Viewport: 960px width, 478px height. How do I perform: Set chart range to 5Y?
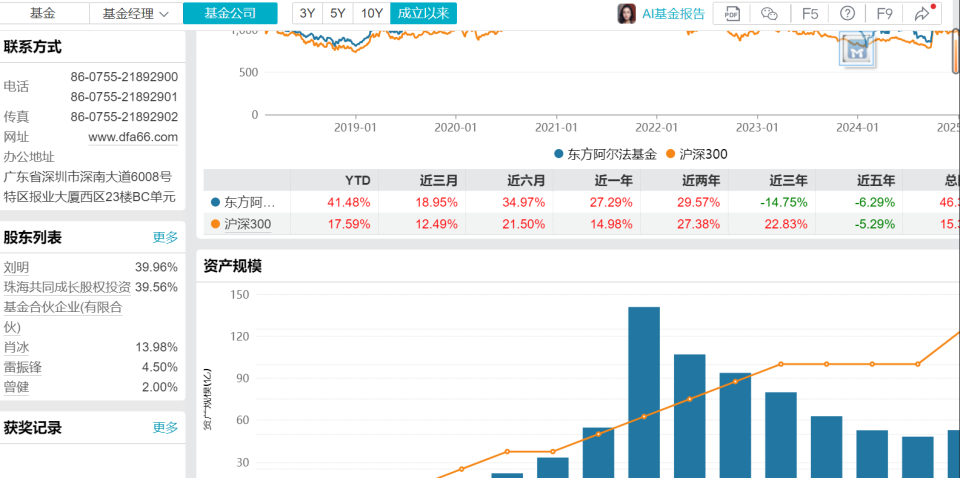[x=338, y=13]
